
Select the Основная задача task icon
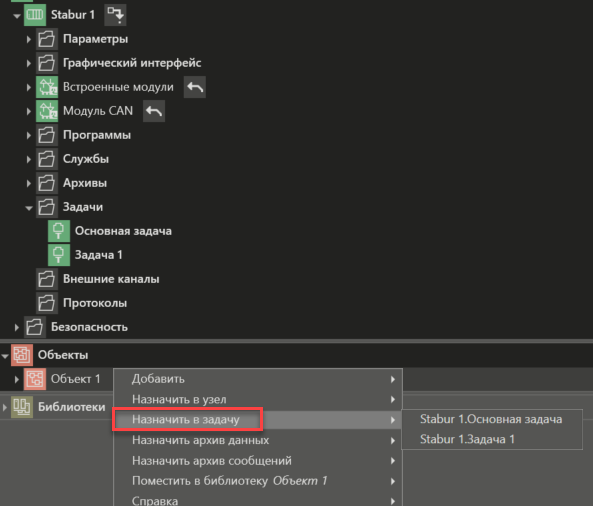59,231
